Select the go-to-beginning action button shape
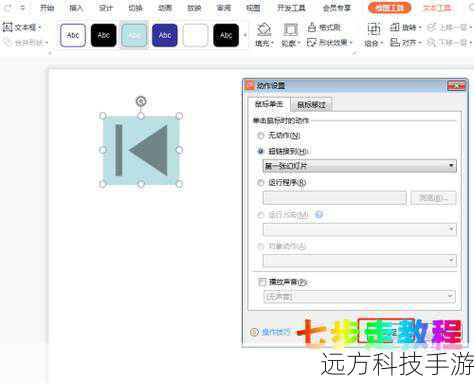Viewport: 474px width, 383px height. pyautogui.click(x=141, y=150)
